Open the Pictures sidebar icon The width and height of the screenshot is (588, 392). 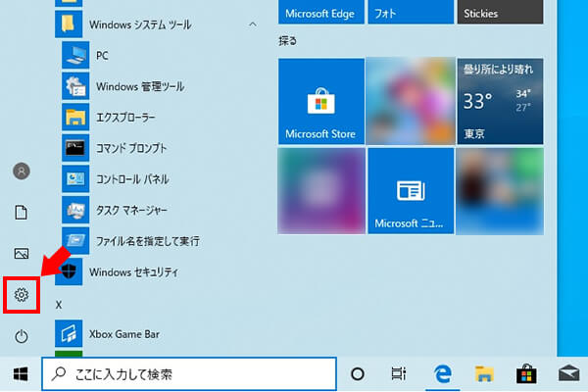[22, 254]
